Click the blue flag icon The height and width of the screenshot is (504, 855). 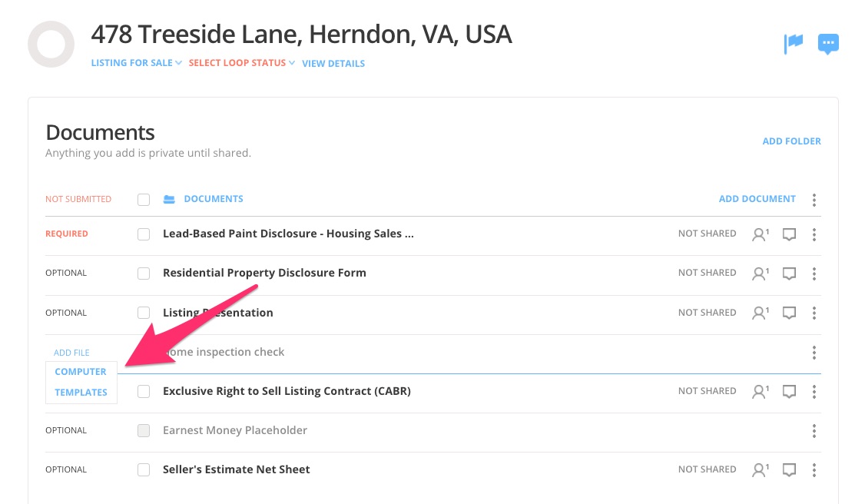794,44
